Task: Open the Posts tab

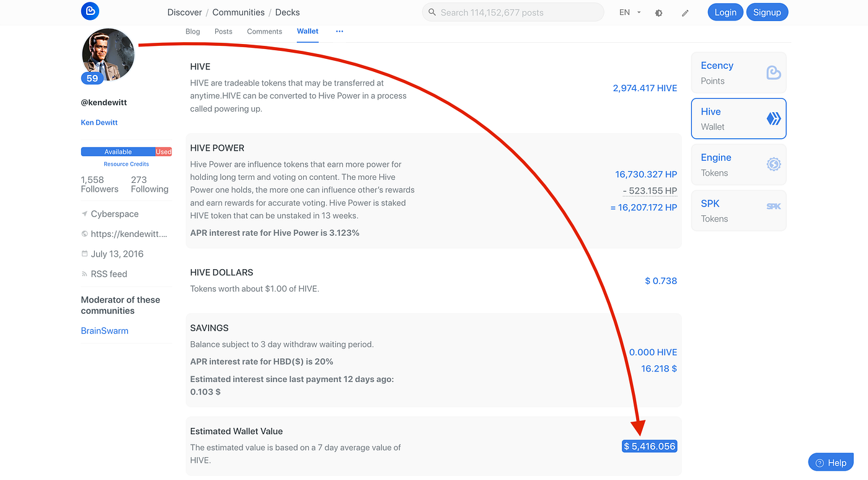Action: coord(223,32)
